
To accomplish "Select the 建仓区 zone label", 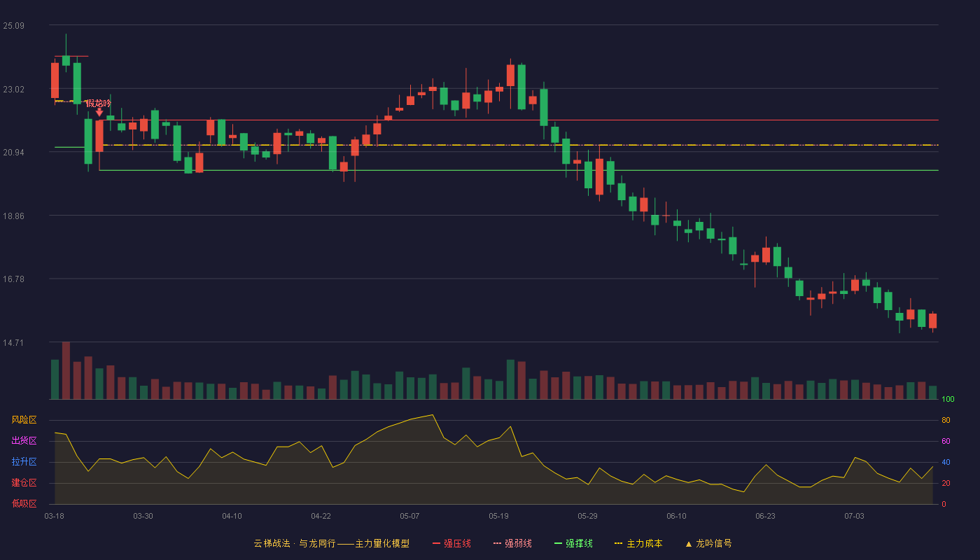I will click(24, 483).
